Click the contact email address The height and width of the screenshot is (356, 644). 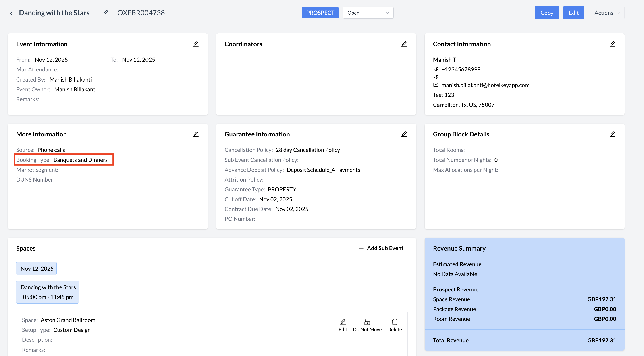(485, 85)
